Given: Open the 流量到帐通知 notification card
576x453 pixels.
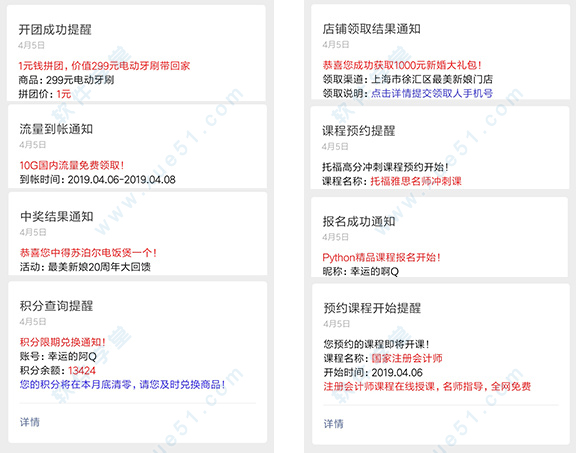Looking at the screenshot, I should (137, 147).
